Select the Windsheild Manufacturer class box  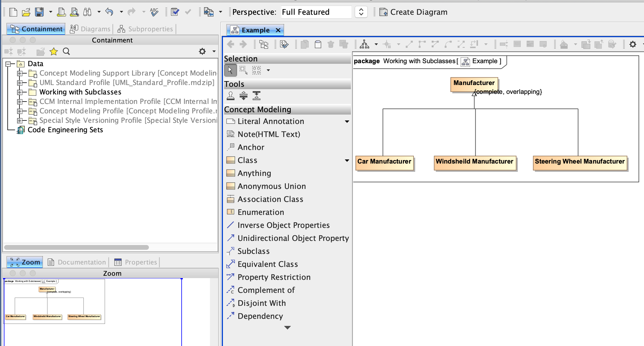[475, 163]
